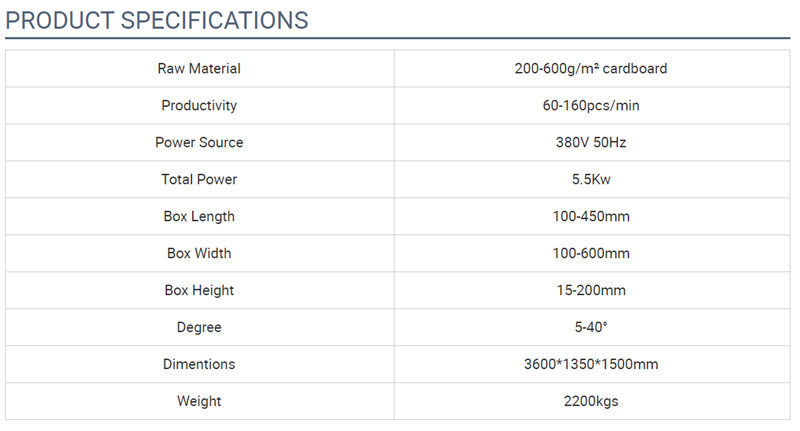Select the Raw Material label cell
This screenshot has width=800, height=431.
point(199,68)
